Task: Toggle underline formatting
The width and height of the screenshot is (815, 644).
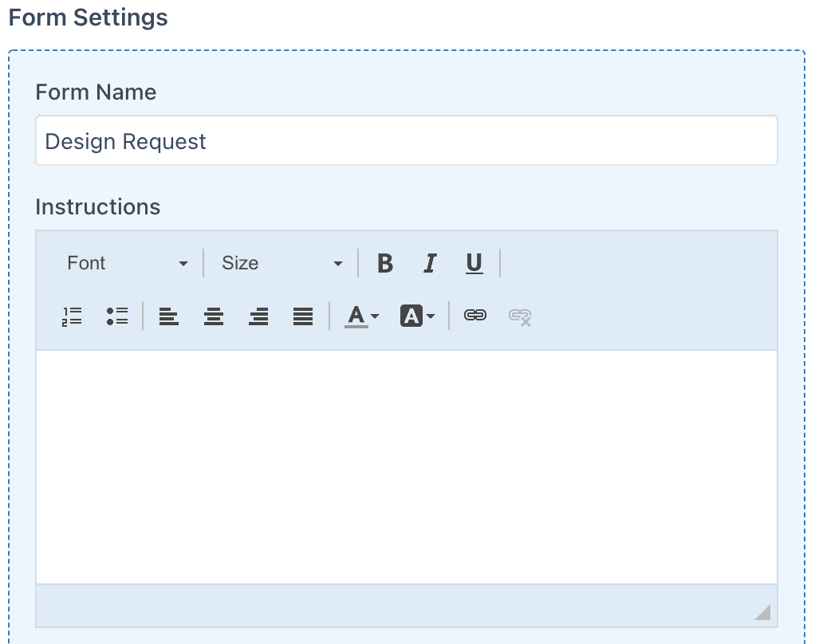Action: point(474,263)
